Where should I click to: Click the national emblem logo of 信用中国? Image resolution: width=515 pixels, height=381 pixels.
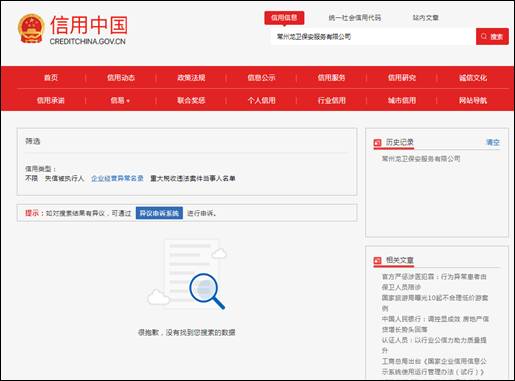[x=31, y=29]
